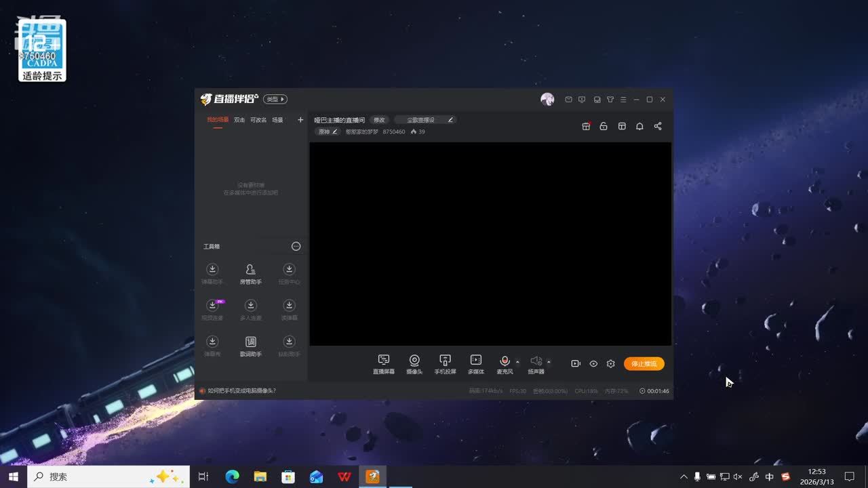Click the share icon above preview
Screen dimensions: 868x488
658,126
